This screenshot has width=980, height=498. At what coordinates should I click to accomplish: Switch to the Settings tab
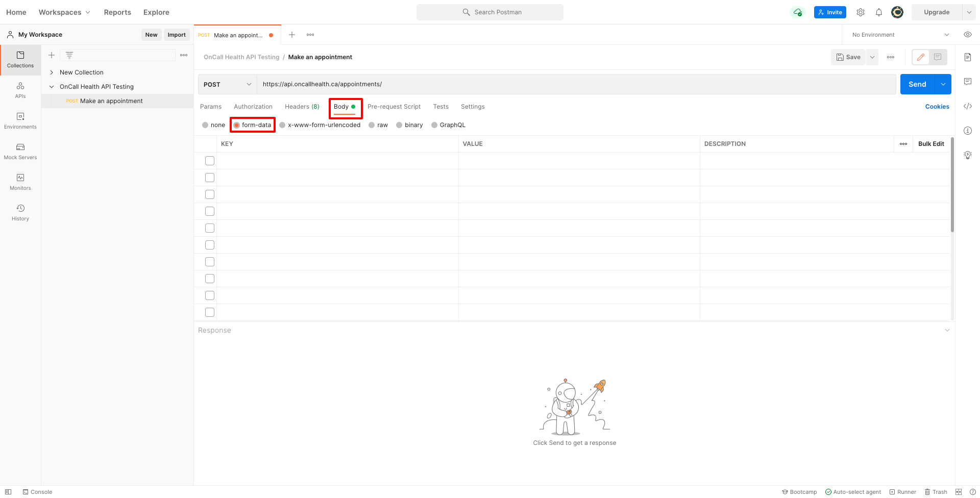pos(473,107)
